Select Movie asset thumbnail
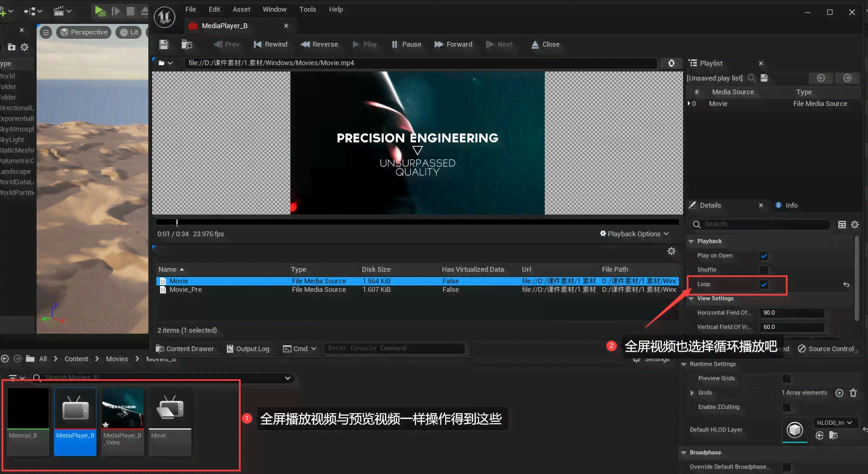Screen dimensions: 868x474 click(170, 422)
